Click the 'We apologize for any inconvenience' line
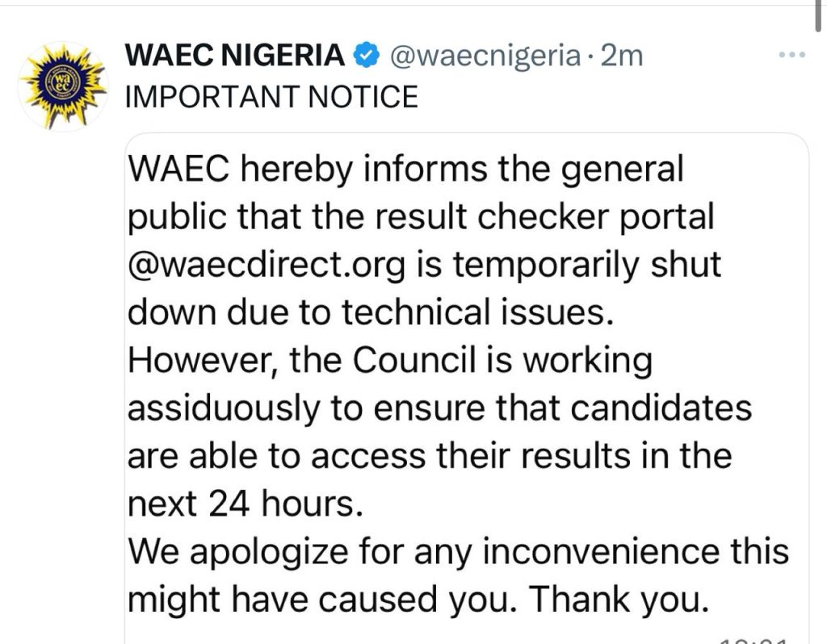Screen dimensions: 827x644 pos(423,552)
